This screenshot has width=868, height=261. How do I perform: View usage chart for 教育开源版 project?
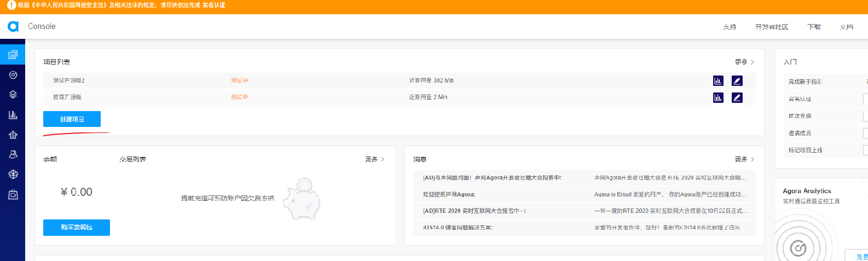(718, 97)
